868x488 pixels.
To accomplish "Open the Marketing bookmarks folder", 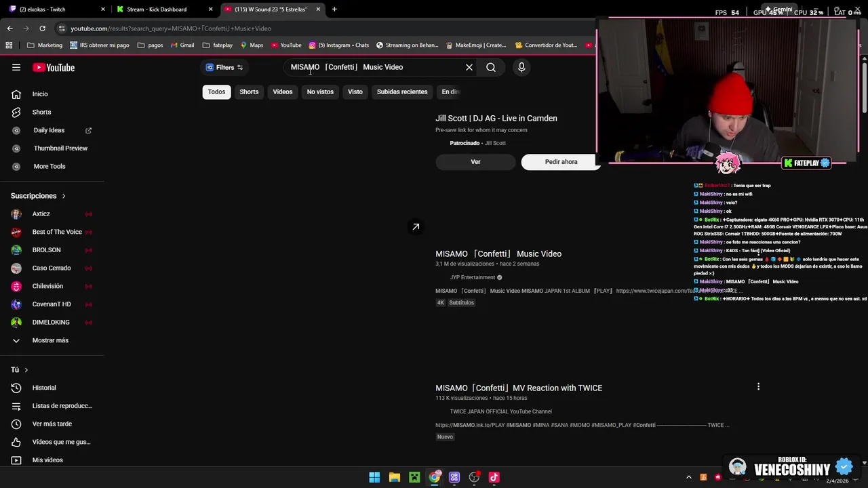I will click(x=45, y=45).
